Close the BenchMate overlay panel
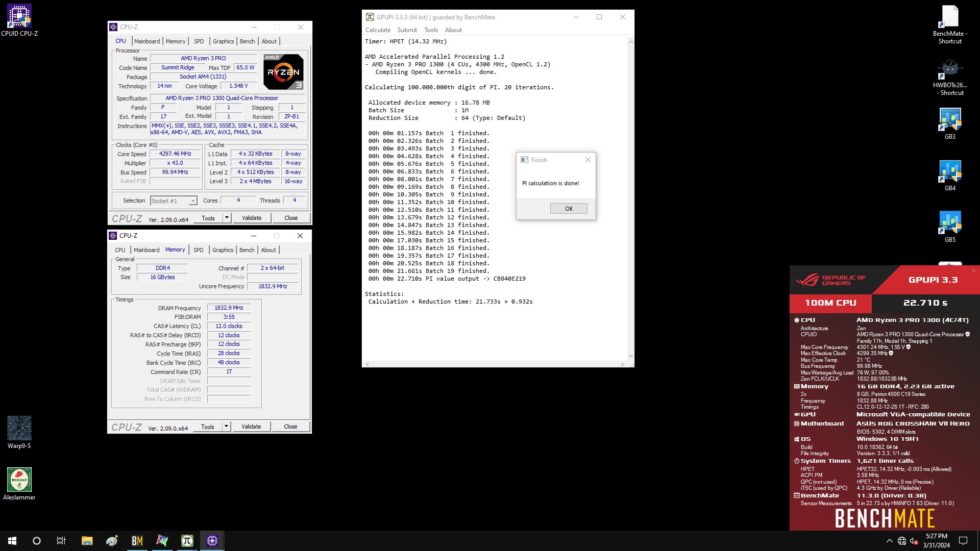Viewport: 980px width, 551px height. coord(974,270)
